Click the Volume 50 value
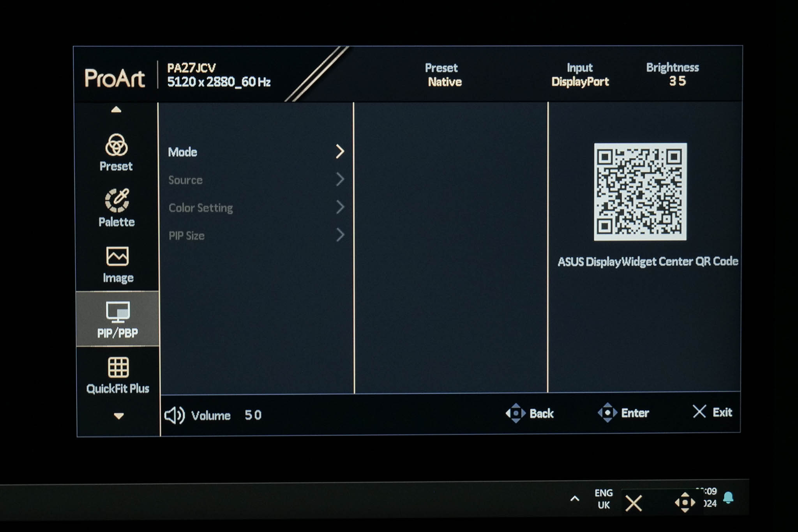 coord(253,415)
